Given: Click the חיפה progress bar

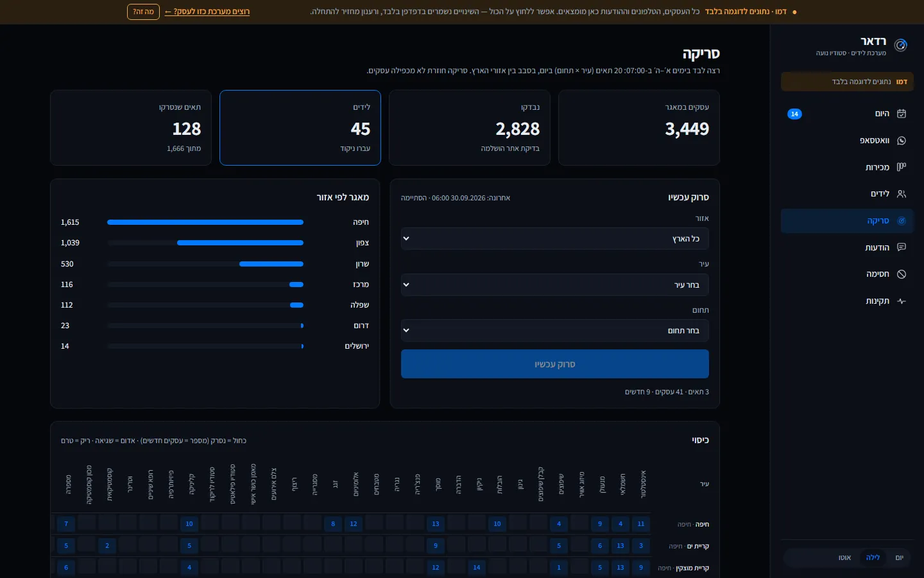Looking at the screenshot, I should tap(205, 222).
